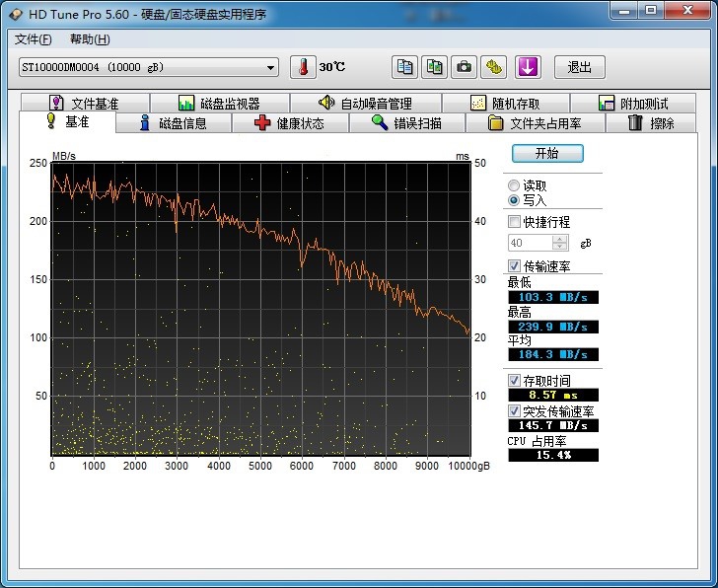Switch to the 擦除 erase tab

pyautogui.click(x=651, y=123)
